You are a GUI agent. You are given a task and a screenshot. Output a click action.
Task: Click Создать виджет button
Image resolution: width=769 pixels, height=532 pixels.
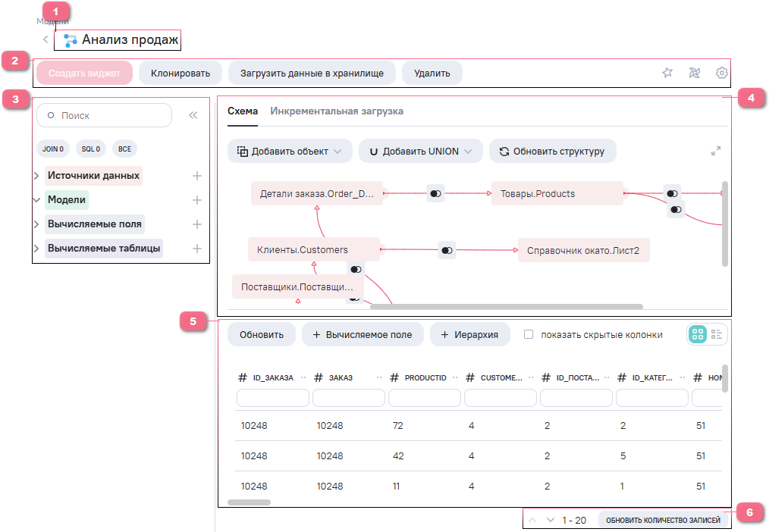[x=84, y=73]
